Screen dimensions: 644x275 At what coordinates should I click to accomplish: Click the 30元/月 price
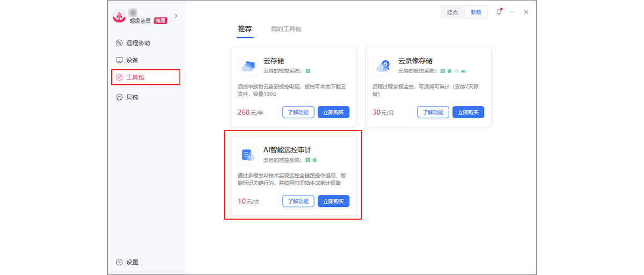pyautogui.click(x=383, y=112)
